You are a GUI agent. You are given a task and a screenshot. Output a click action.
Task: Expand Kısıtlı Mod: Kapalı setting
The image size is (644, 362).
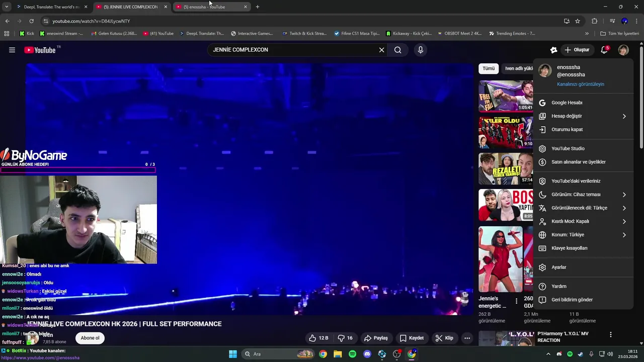coord(583,221)
